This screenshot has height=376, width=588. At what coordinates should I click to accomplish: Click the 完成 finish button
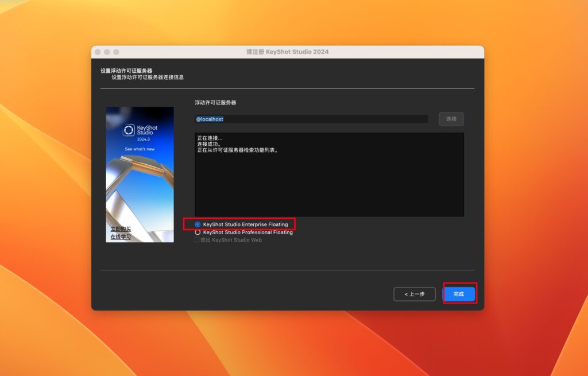pos(459,293)
